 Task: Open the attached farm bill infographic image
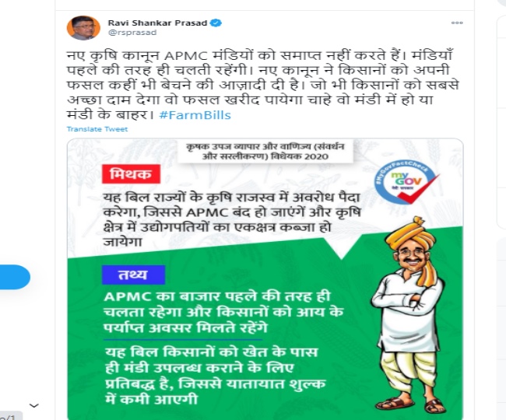tap(265, 279)
